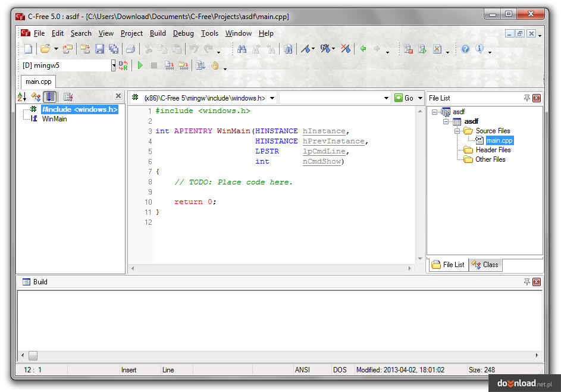Open the Build menu
Image resolution: width=561 pixels, height=392 pixels.
coord(158,33)
